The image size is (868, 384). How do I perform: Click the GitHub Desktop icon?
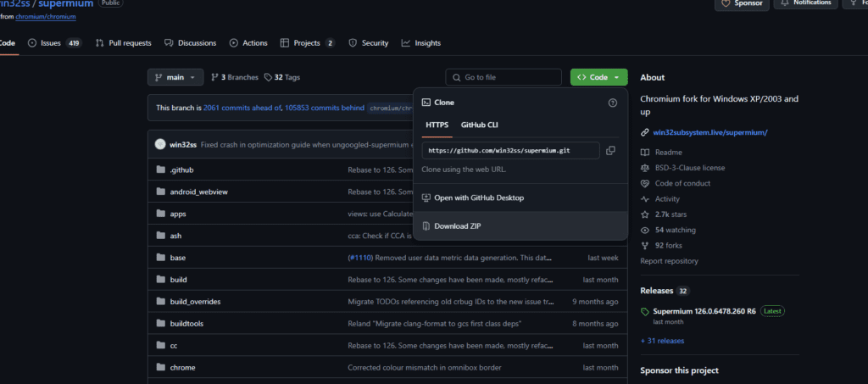click(x=426, y=198)
